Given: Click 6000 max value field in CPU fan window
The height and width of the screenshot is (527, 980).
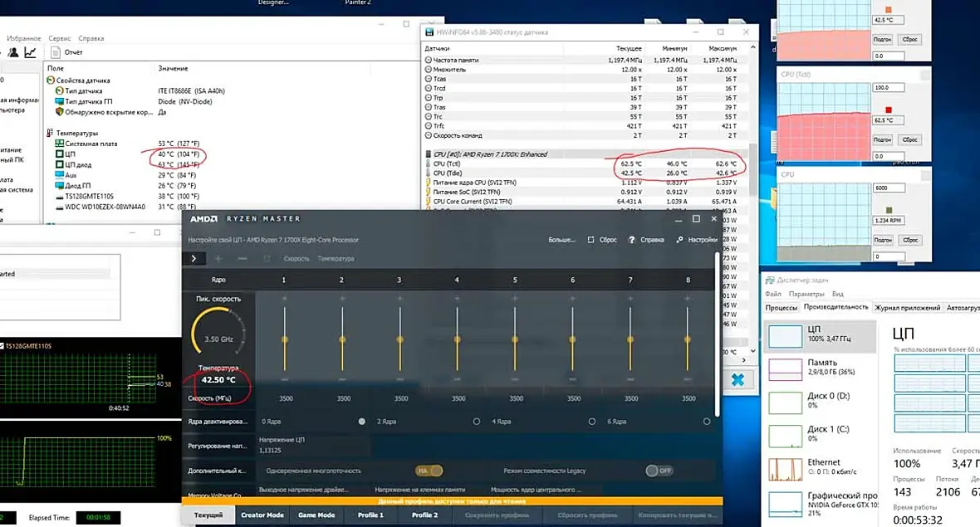Looking at the screenshot, I should point(888,188).
